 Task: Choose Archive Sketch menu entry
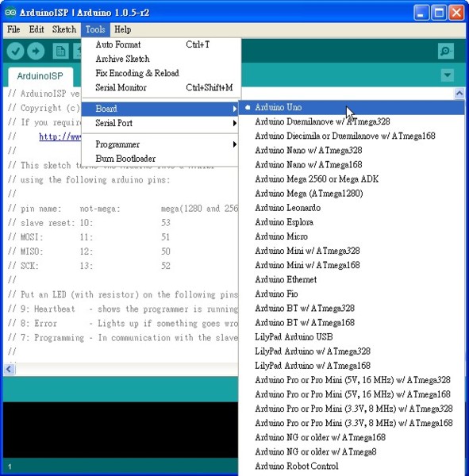[160, 59]
